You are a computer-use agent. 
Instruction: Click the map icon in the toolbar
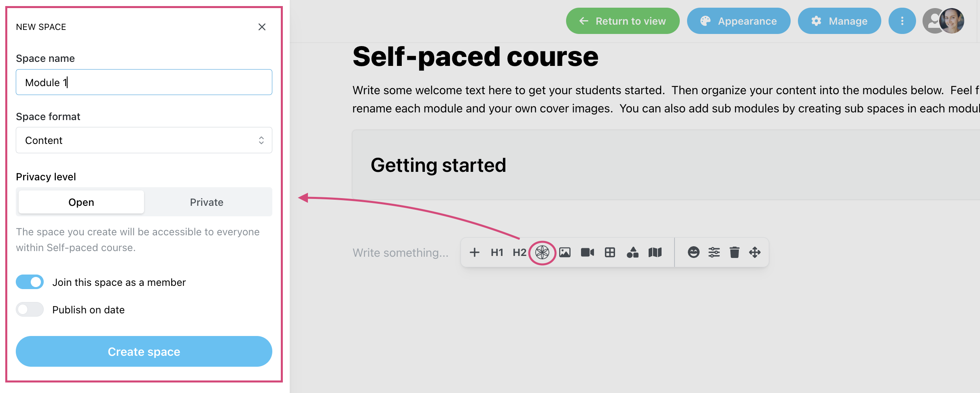click(x=655, y=253)
